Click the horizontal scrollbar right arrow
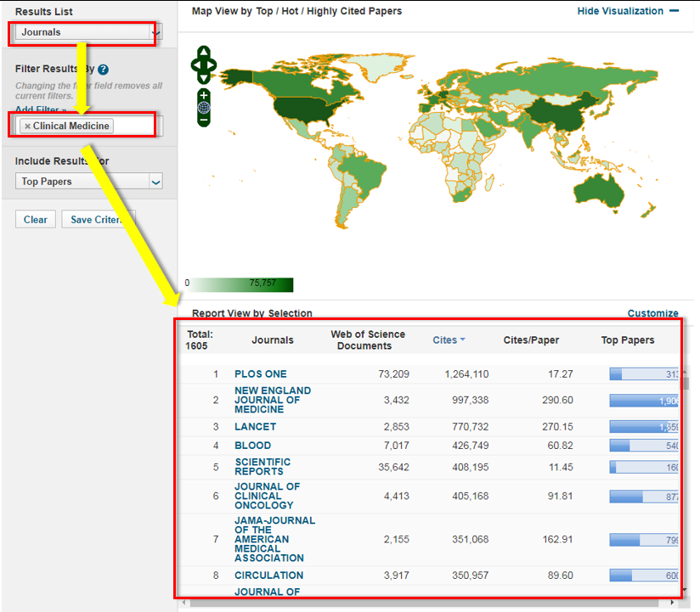Image resolution: width=700 pixels, height=612 pixels. (x=672, y=603)
